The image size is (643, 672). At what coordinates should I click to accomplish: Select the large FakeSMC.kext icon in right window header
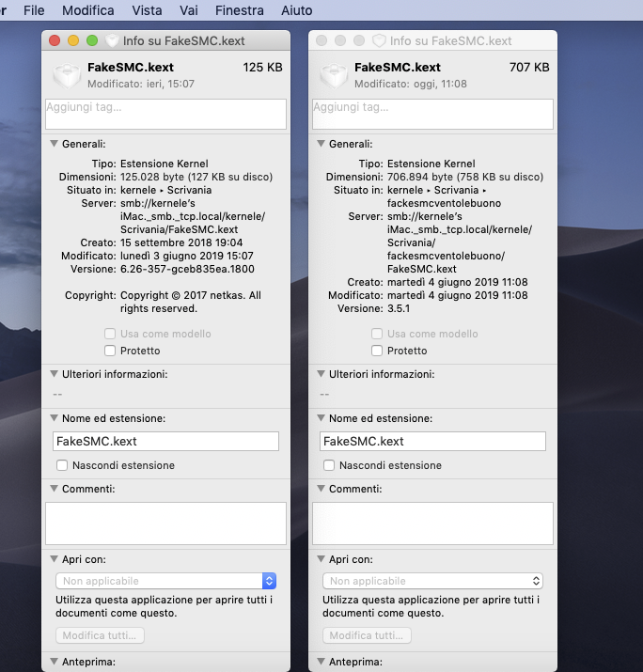click(x=334, y=75)
